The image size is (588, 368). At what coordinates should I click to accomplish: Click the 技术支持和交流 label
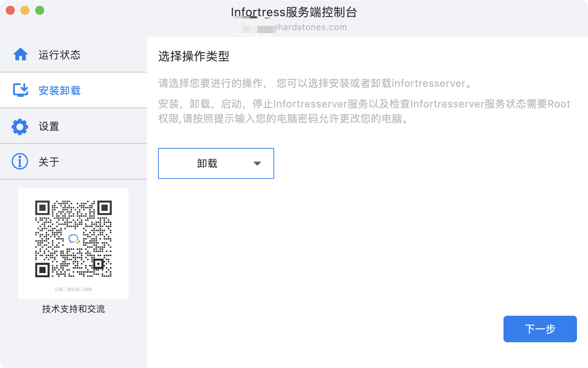pos(73,309)
